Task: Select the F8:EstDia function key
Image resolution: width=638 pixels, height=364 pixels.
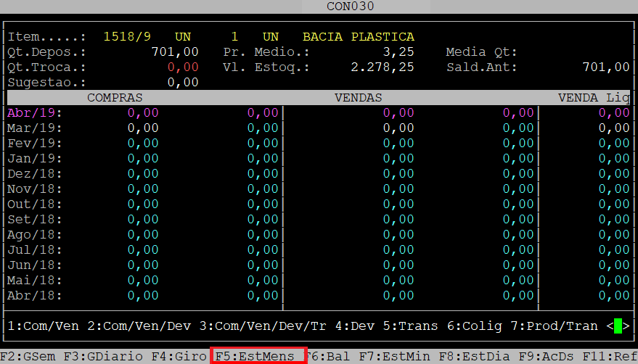Action: 466,356
